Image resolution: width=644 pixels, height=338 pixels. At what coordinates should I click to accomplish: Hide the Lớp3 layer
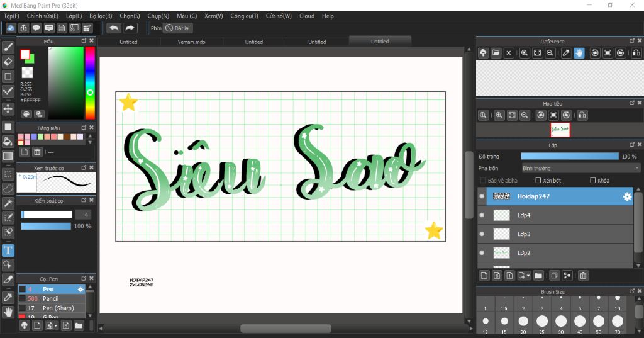(x=482, y=234)
